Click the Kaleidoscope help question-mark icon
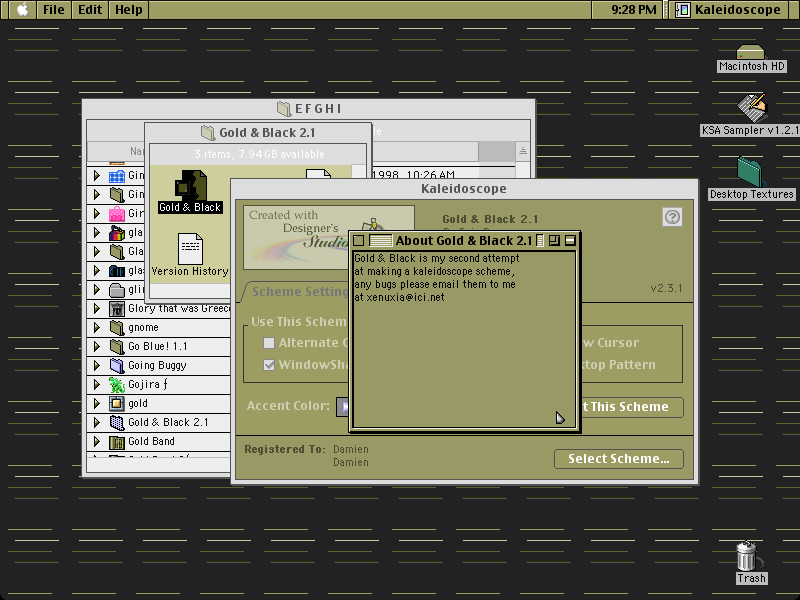The height and width of the screenshot is (600, 800). click(x=672, y=217)
